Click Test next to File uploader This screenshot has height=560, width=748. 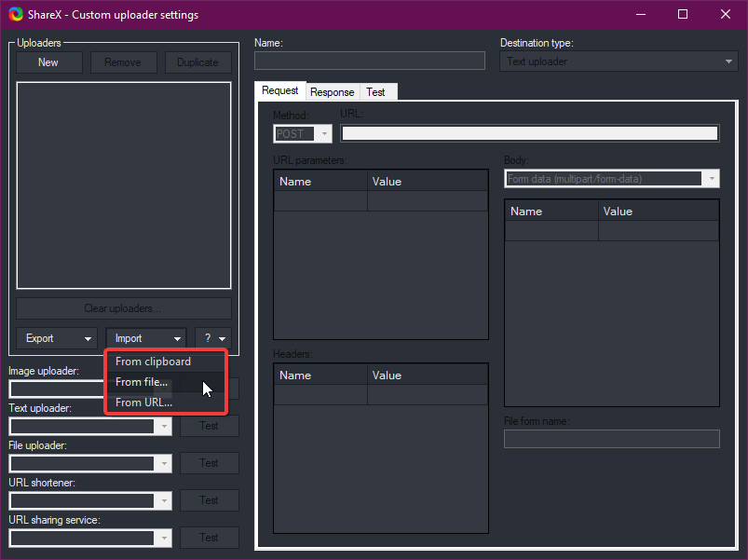(210, 463)
